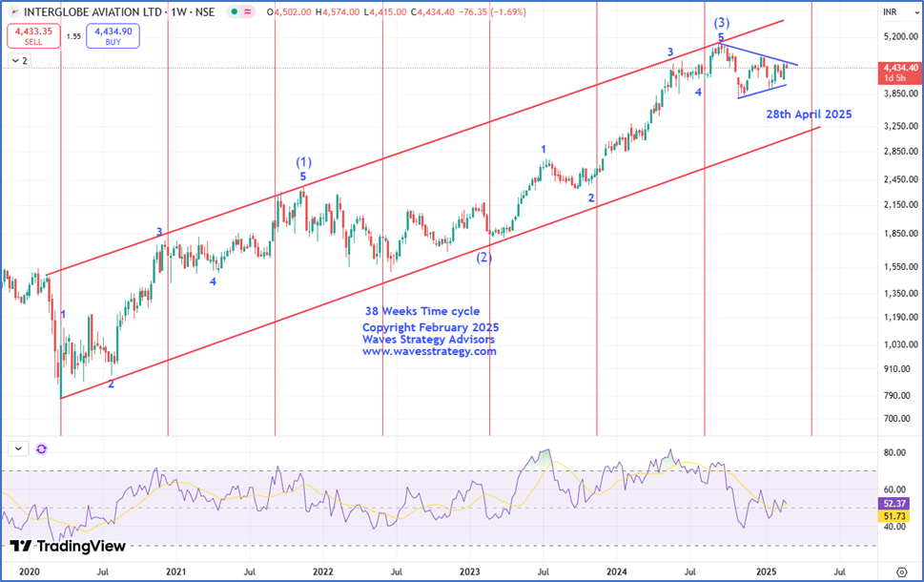Click the 1,550.00 price axis label

(x=901, y=267)
